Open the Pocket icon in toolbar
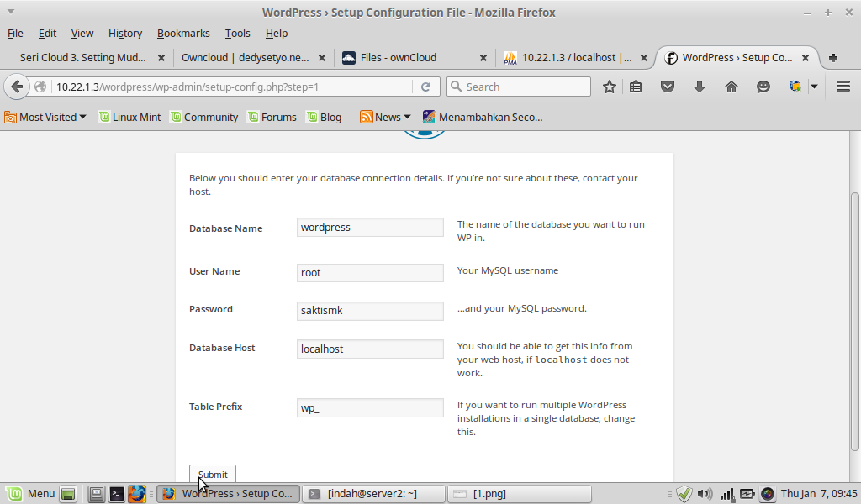The height and width of the screenshot is (504, 861). pos(667,87)
